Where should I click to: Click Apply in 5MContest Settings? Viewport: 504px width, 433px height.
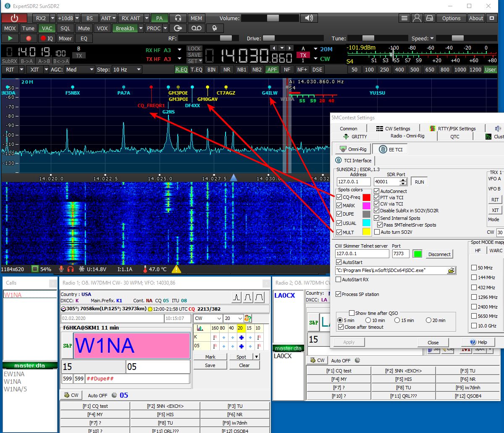[349, 342]
